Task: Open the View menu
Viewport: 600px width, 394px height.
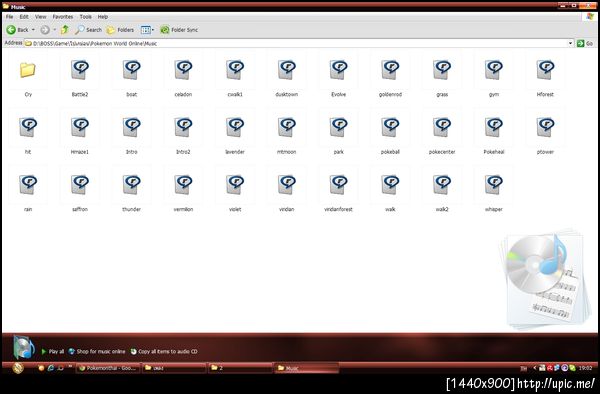Action: [41, 17]
